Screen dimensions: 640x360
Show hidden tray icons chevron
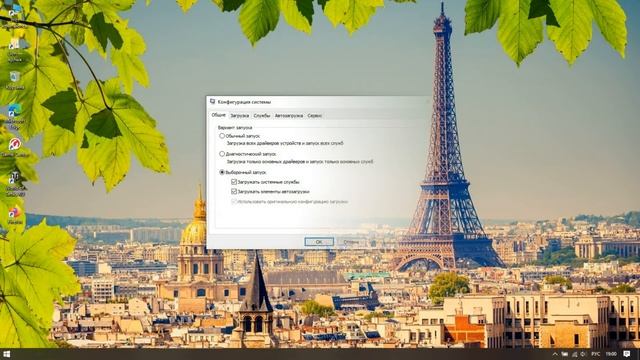point(555,354)
